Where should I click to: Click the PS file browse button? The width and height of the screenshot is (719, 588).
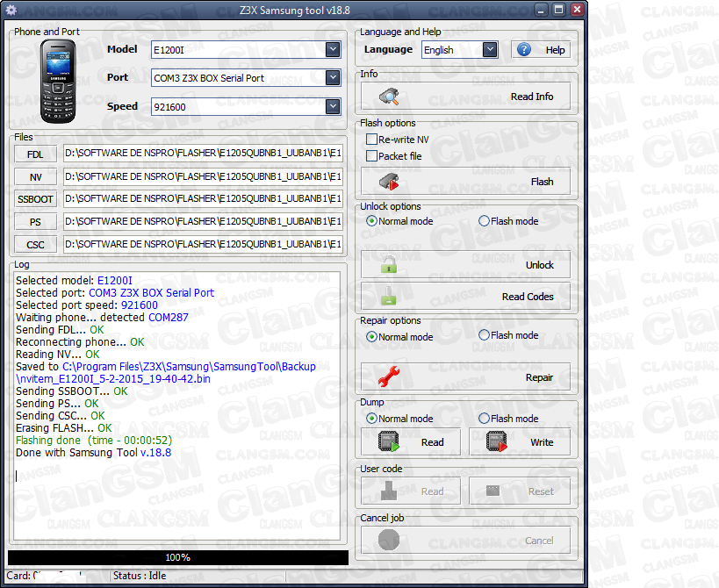[35, 222]
